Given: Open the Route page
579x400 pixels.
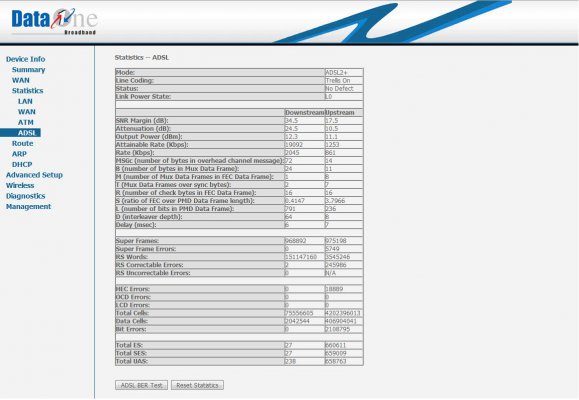Looking at the screenshot, I should (x=23, y=143).
